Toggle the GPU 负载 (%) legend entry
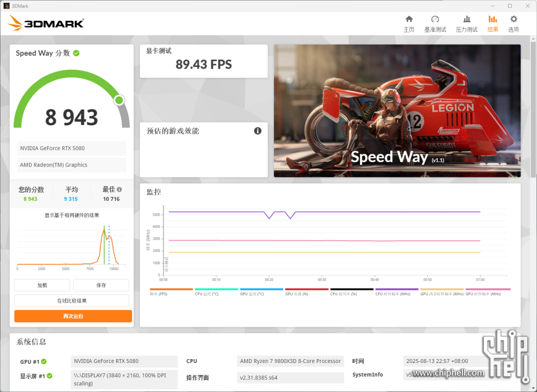537x392 pixels. point(306,292)
